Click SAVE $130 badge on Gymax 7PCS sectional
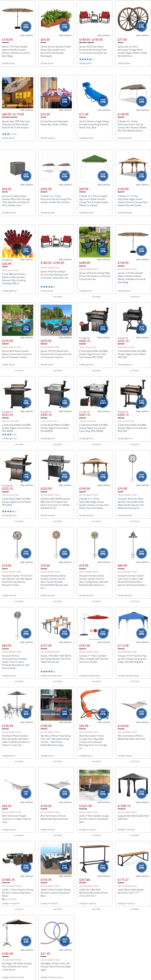Screen dimensions: 151x980 tap(65, 328)
